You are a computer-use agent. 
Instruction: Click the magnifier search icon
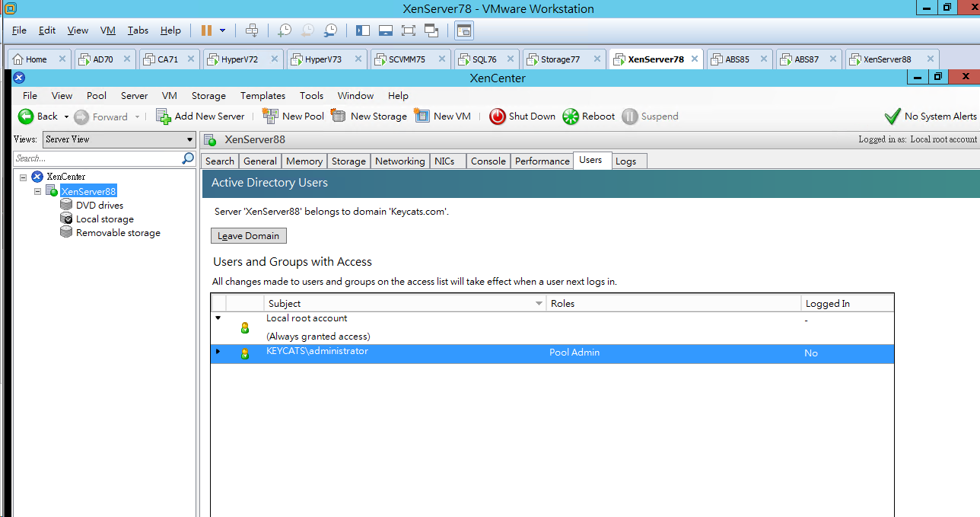188,158
